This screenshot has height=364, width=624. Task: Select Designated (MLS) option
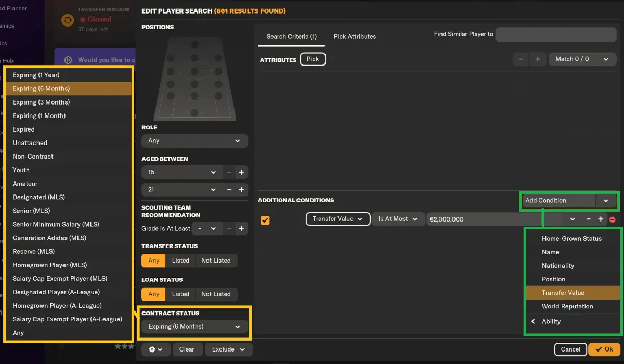click(68, 198)
